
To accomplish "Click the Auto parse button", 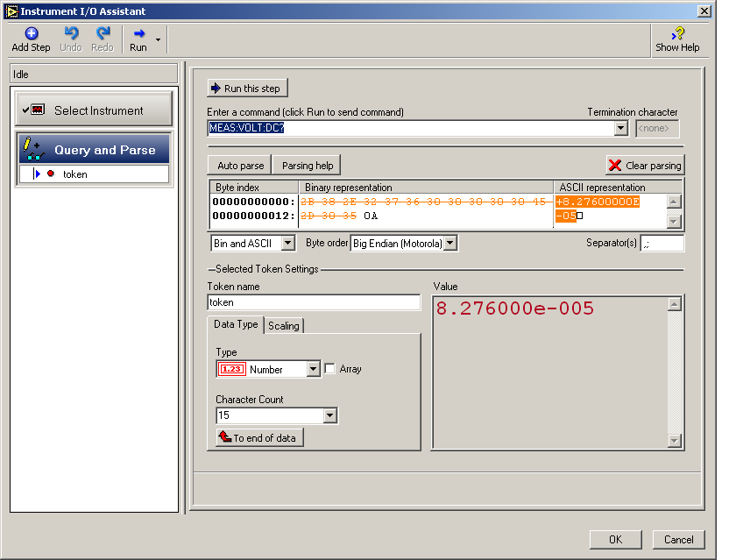I will pyautogui.click(x=240, y=166).
